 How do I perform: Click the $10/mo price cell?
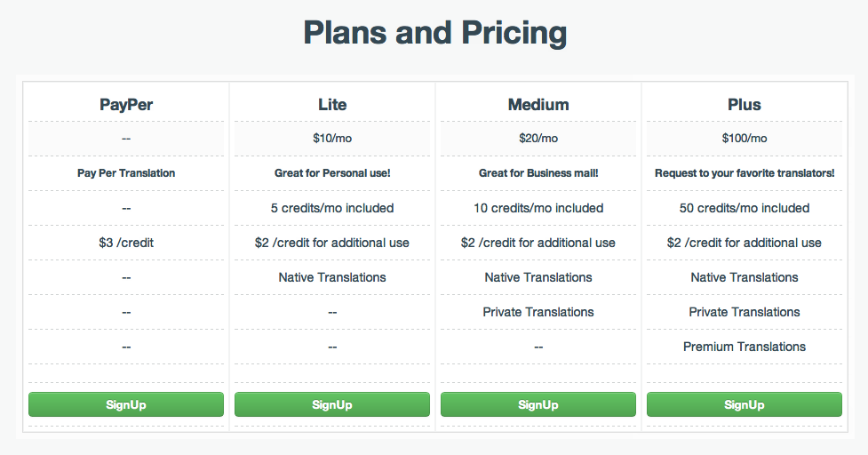[x=332, y=139]
